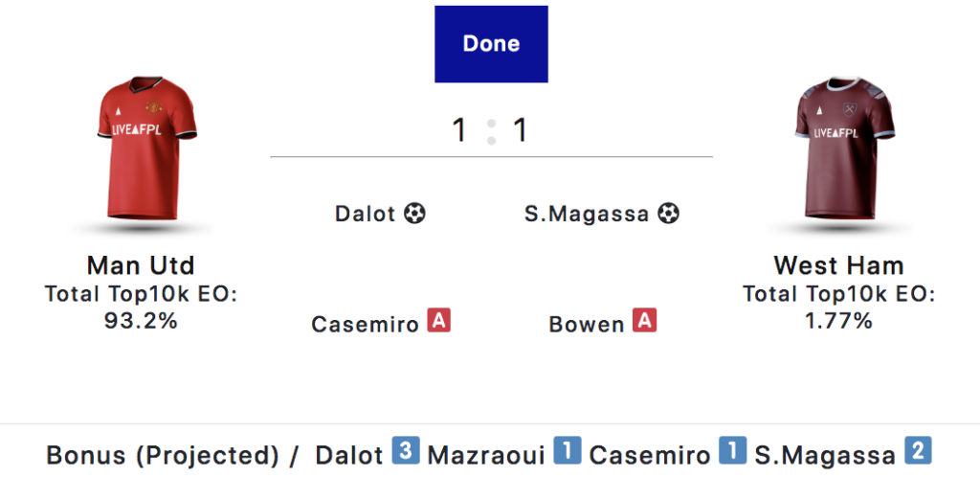Click the red assist icon beside Bowen
Screen dimensions: 980x479
[645, 321]
